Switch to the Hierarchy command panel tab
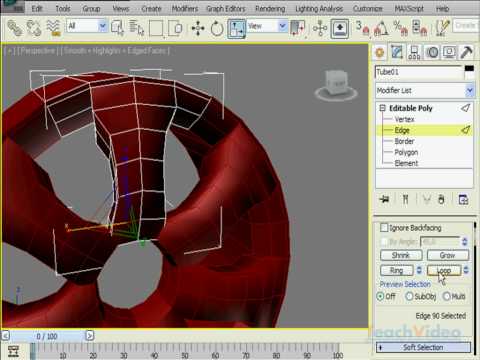 (x=414, y=52)
